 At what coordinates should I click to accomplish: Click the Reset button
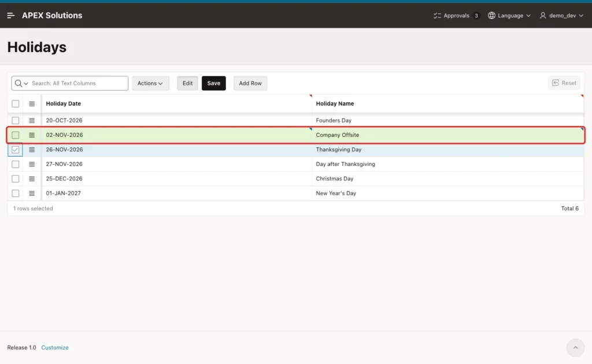coord(564,83)
